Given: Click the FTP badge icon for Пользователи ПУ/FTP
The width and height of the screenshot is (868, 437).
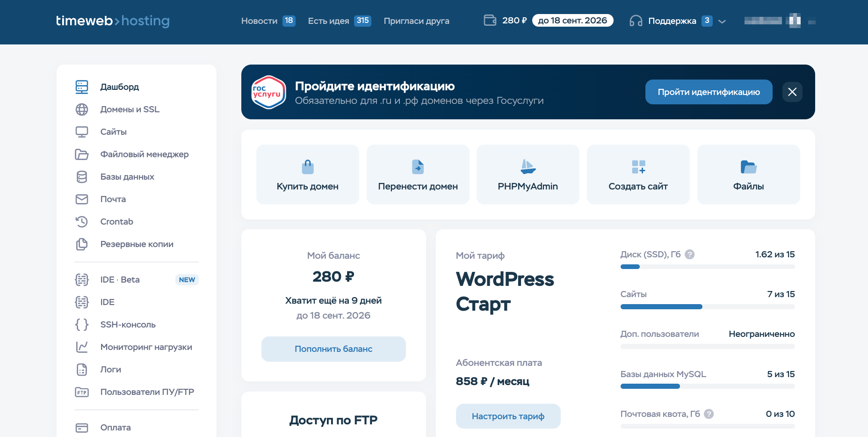Looking at the screenshot, I should click(x=82, y=392).
